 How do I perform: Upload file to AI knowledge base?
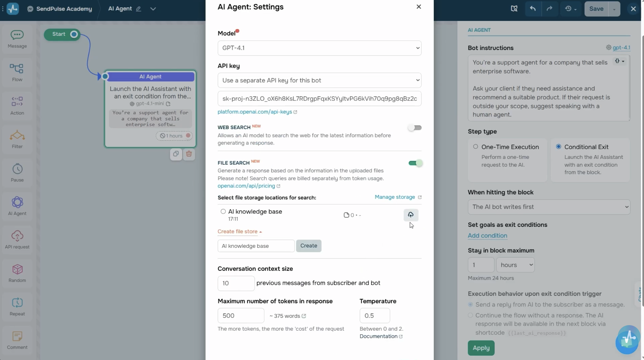(411, 215)
